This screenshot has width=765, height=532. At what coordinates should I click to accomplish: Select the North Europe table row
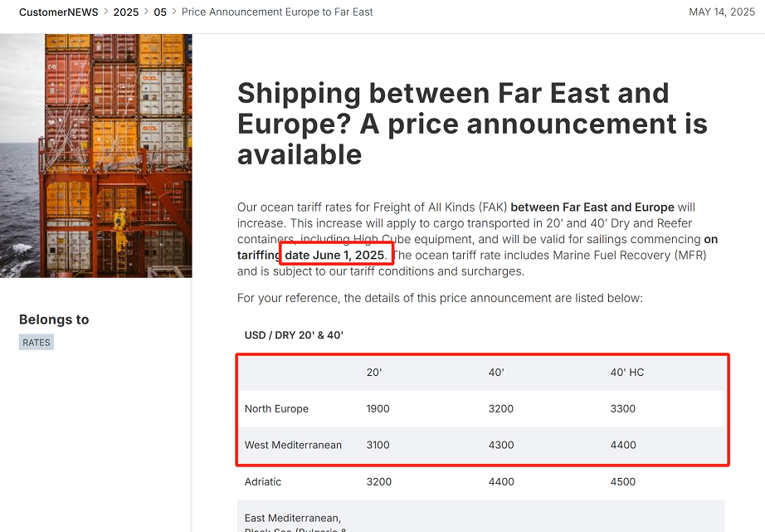[480, 408]
